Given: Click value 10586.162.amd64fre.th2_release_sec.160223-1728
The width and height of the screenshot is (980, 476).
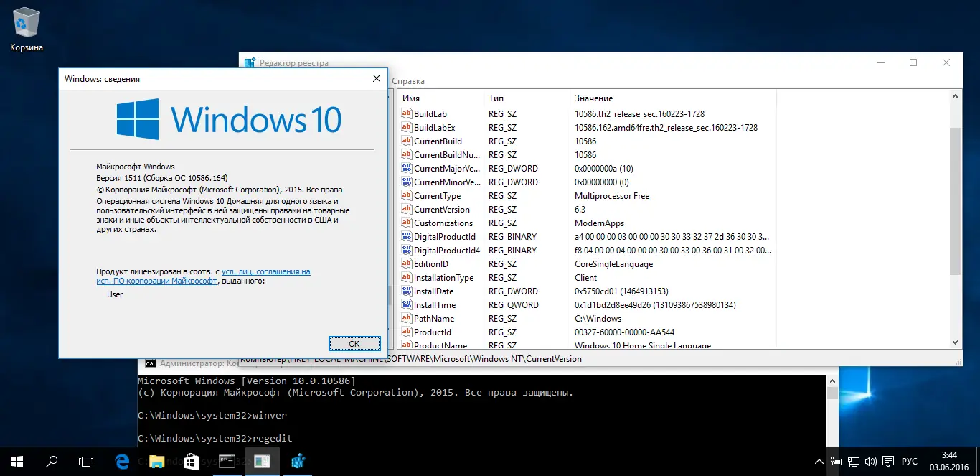Looking at the screenshot, I should [x=666, y=128].
